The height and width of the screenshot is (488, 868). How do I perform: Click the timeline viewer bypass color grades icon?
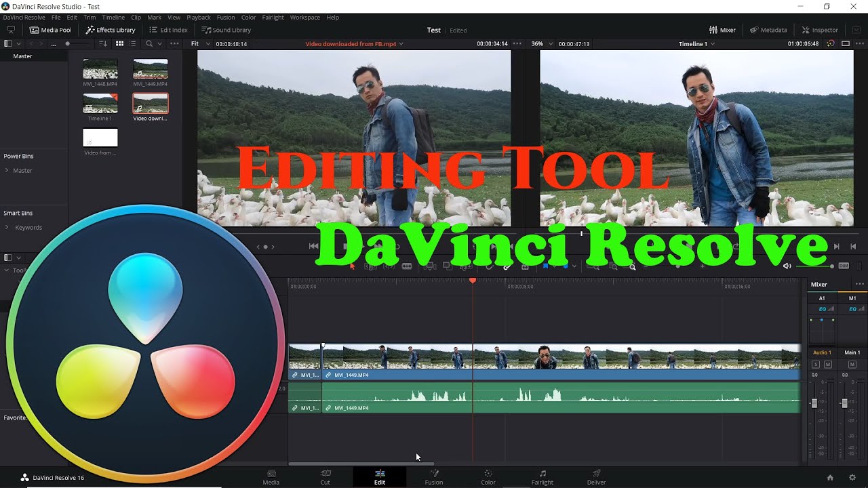click(831, 43)
